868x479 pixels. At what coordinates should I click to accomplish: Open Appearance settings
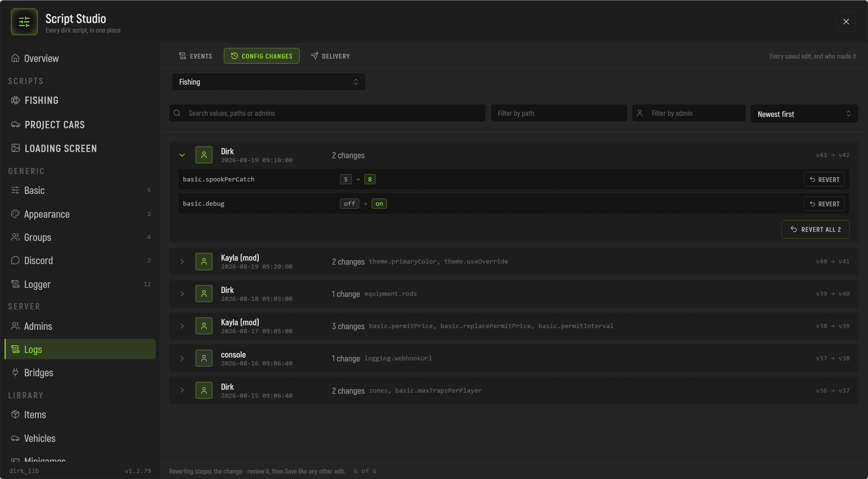pos(80,214)
